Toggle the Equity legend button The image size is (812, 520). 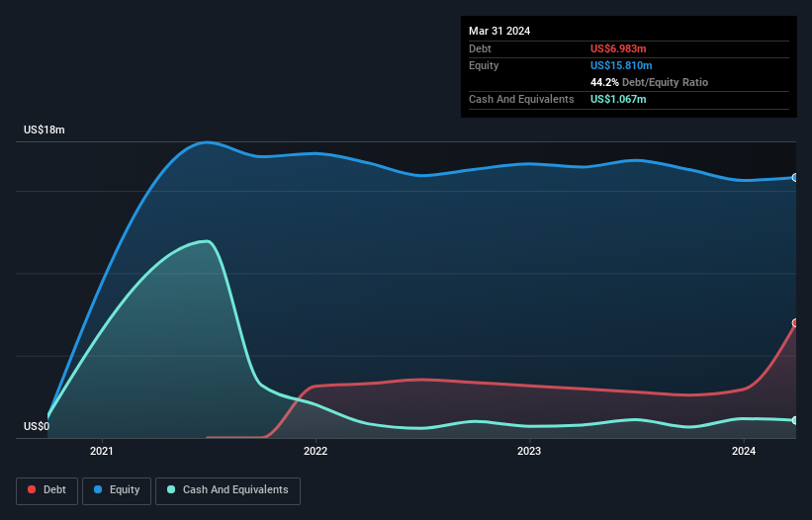(x=117, y=490)
